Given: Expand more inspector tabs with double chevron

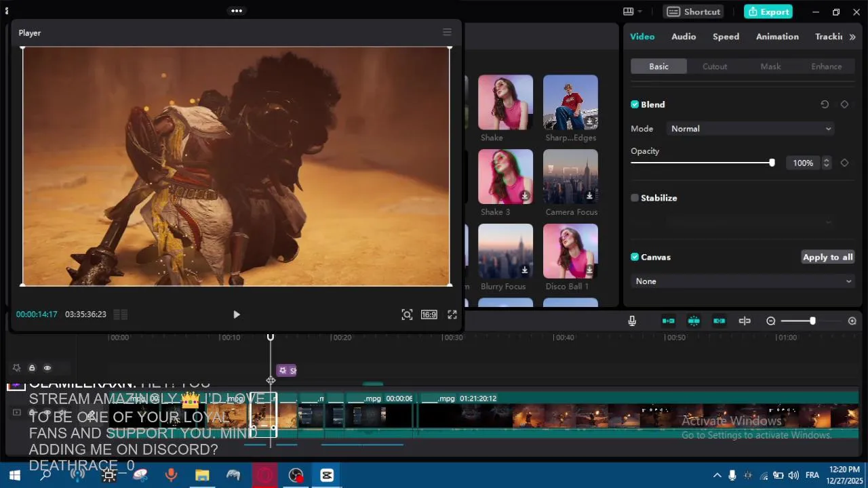Looking at the screenshot, I should 852,37.
